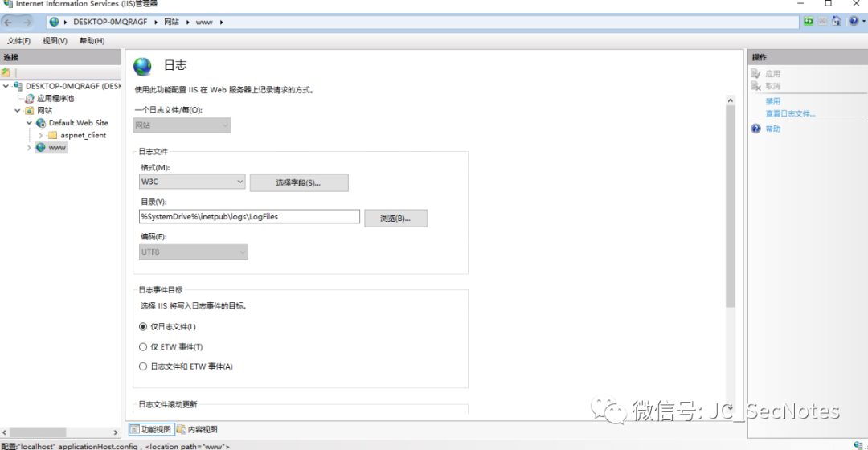Screen dimensions: 868x450
Task: Collapse the Default Web Site node
Action: point(30,123)
